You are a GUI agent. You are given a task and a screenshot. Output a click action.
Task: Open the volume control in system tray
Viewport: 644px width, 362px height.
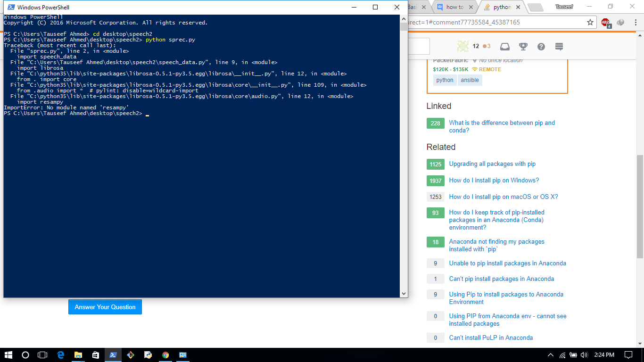(x=585, y=355)
